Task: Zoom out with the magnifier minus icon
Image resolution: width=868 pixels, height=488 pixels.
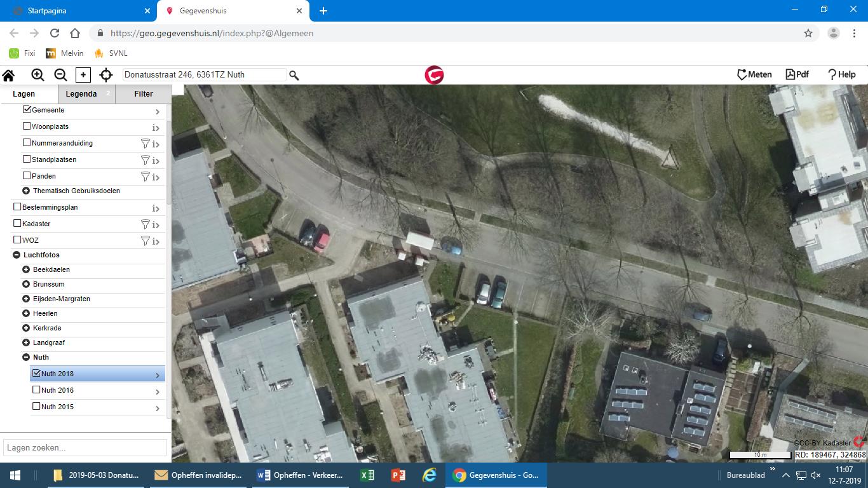Action: click(60, 75)
